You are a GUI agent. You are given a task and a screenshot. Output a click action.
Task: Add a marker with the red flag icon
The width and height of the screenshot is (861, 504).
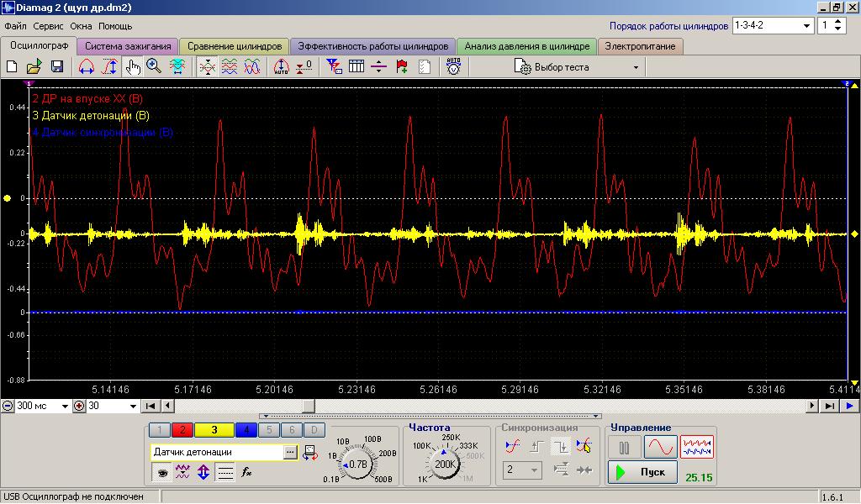(x=401, y=67)
